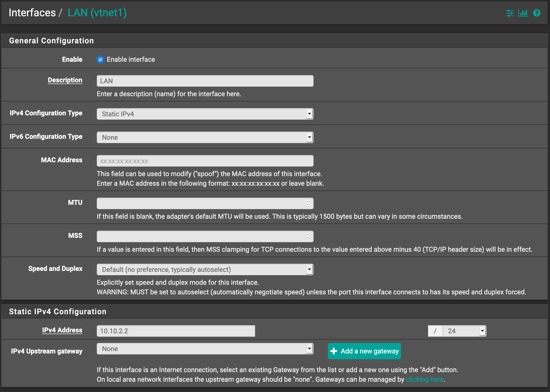Click the MTU field stepper arrows
Screen dimensions: 550x392
point(307,203)
